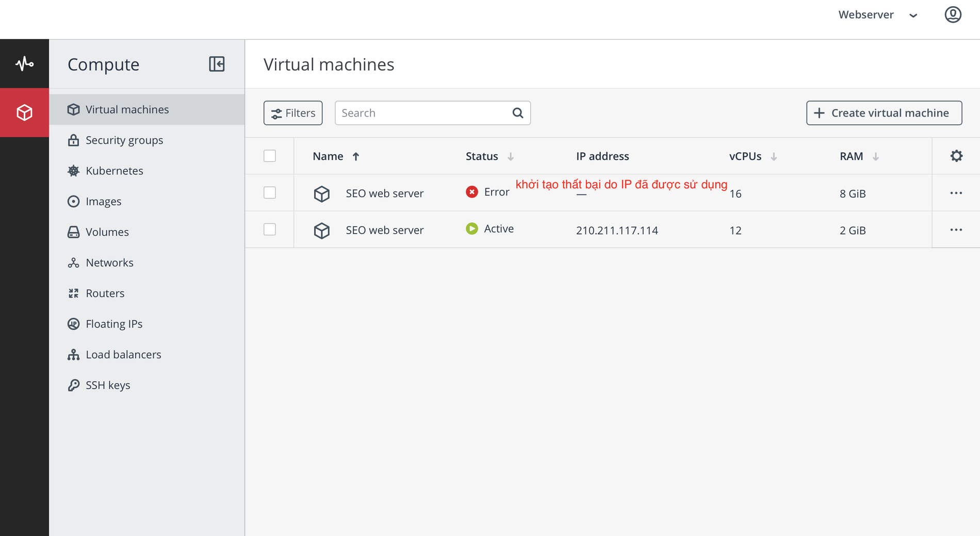Screen dimensions: 980x536
Task: Go to Security groups section
Action: pos(124,140)
